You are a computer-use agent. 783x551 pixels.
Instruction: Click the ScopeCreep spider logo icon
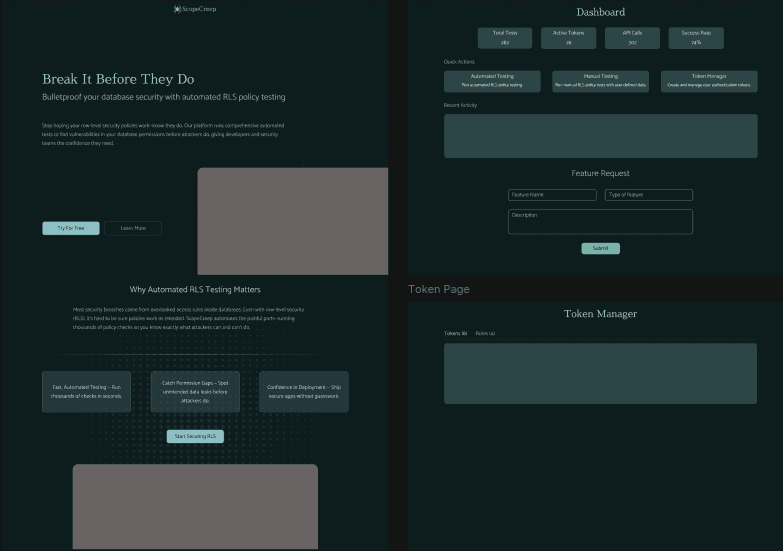click(x=177, y=9)
